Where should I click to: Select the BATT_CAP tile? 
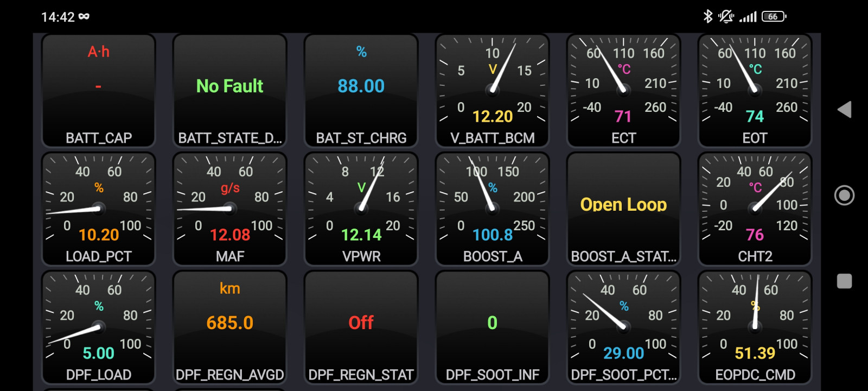pyautogui.click(x=99, y=91)
